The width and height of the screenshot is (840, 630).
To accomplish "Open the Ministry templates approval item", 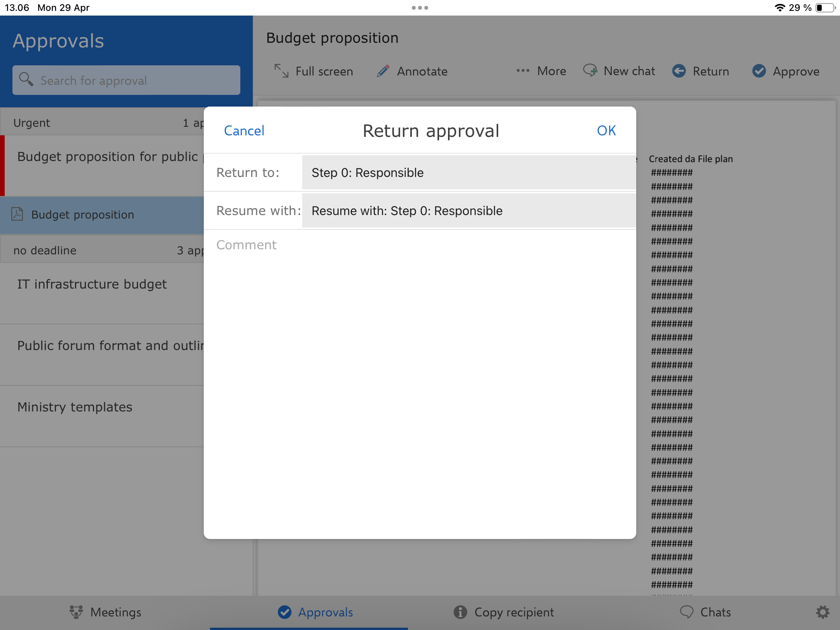I will [75, 407].
